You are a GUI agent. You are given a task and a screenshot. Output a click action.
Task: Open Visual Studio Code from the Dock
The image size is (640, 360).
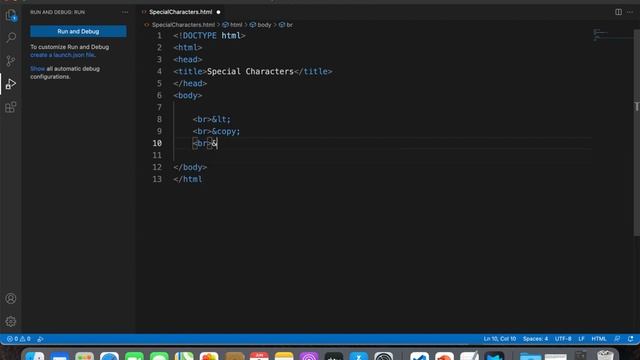[420, 356]
